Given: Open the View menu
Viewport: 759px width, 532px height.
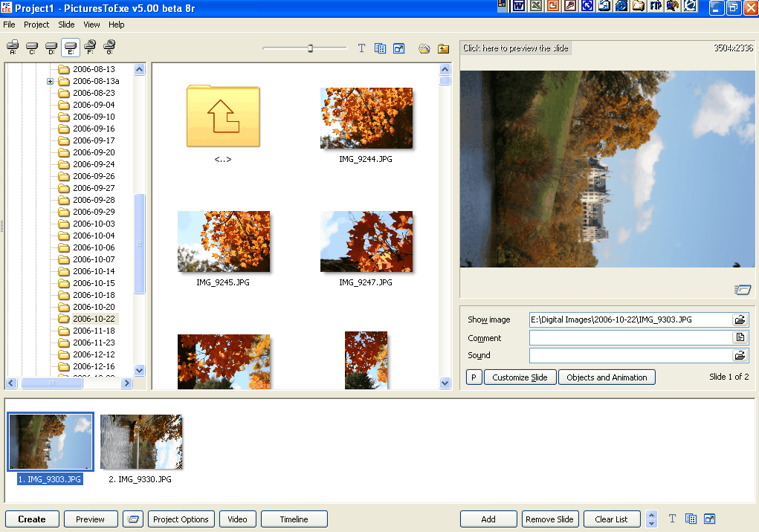Looking at the screenshot, I should 91,25.
